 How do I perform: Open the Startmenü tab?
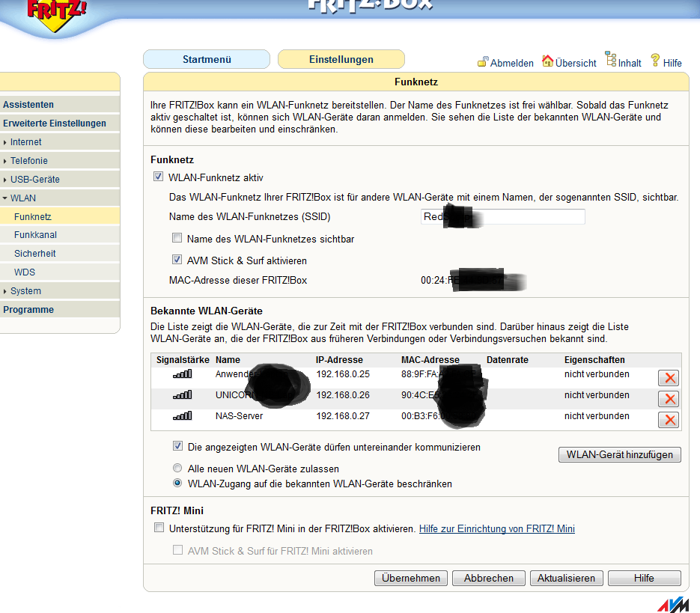pyautogui.click(x=207, y=59)
